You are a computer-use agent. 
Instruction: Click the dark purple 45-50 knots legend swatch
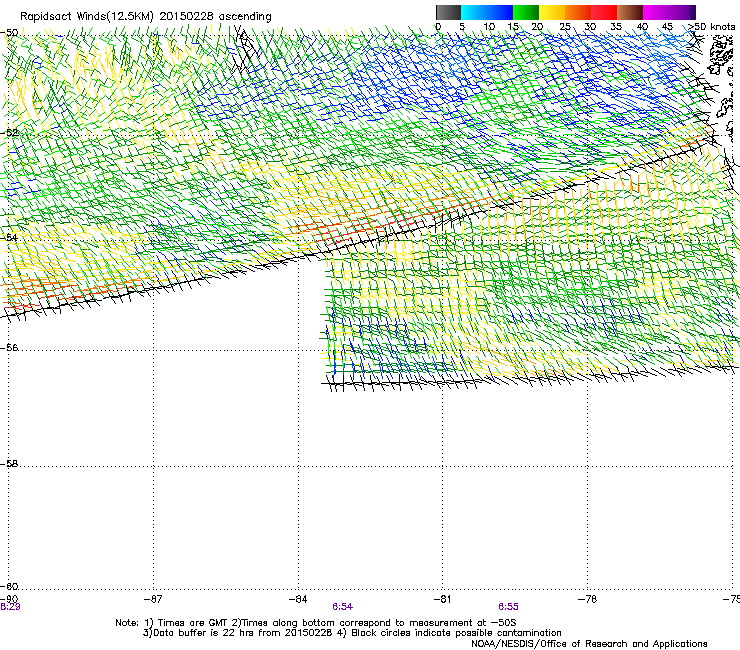(x=682, y=12)
